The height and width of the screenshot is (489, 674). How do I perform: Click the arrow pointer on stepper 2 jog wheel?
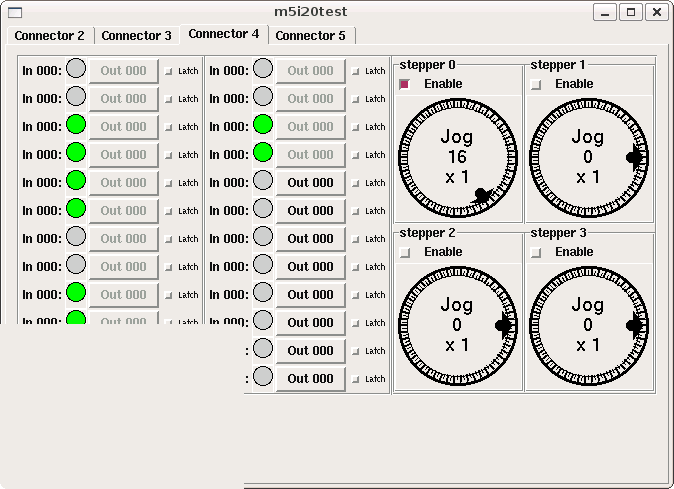click(x=503, y=325)
